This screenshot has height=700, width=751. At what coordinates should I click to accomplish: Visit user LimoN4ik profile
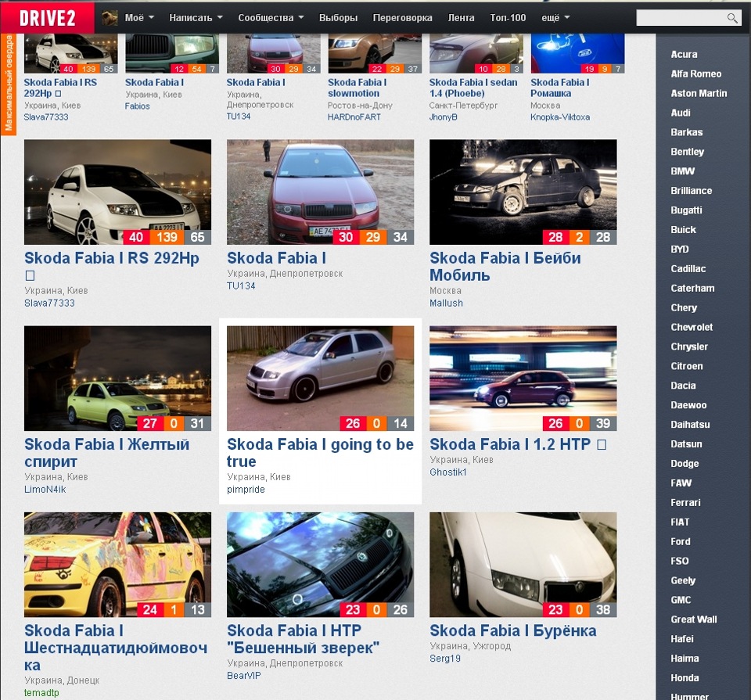click(x=45, y=490)
